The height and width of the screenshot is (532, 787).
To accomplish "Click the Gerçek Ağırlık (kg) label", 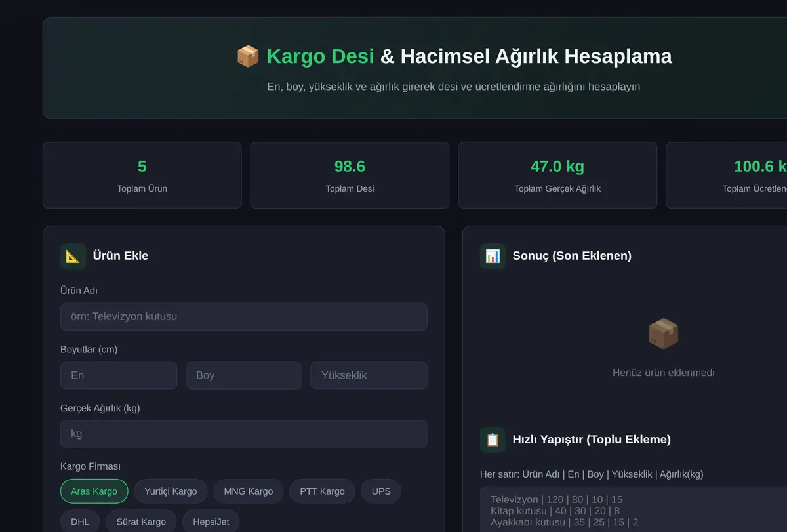I will click(100, 408).
